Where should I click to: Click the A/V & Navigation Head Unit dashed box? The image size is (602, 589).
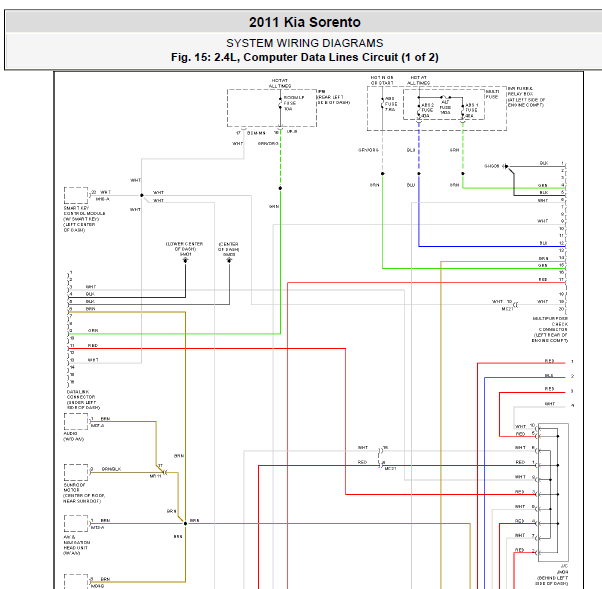coord(76,523)
